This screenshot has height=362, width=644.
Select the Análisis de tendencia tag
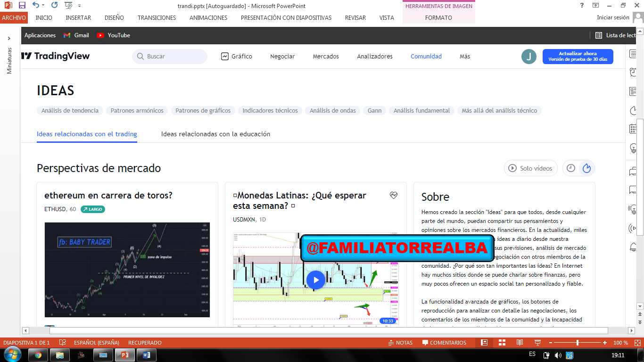[70, 111]
